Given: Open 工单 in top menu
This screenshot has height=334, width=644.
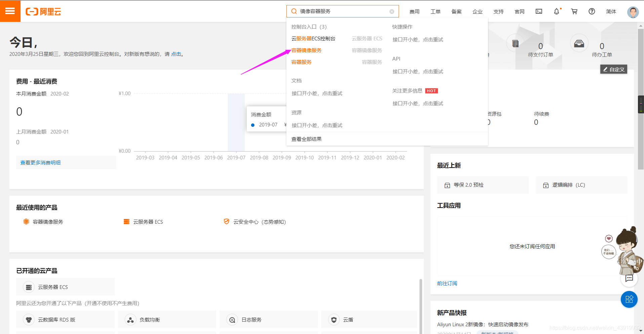Looking at the screenshot, I should tap(436, 11).
